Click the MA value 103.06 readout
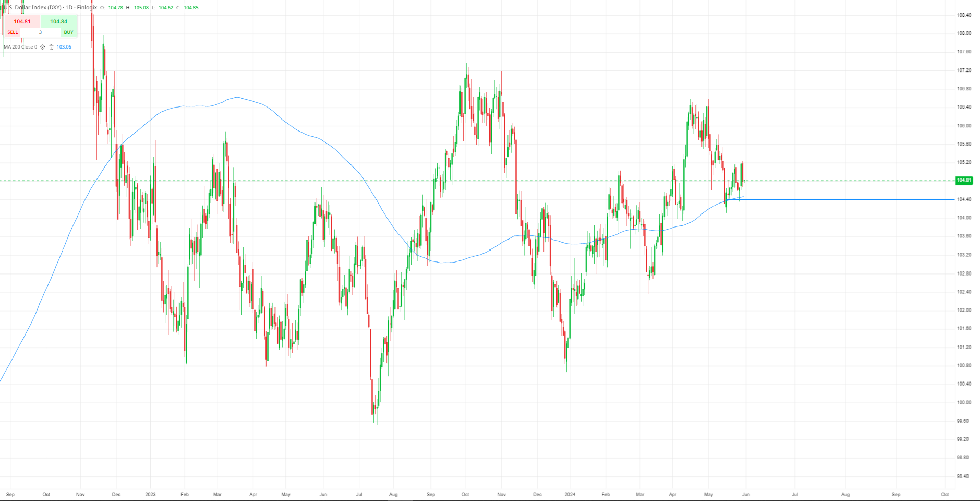This screenshot has width=980, height=501. (64, 47)
